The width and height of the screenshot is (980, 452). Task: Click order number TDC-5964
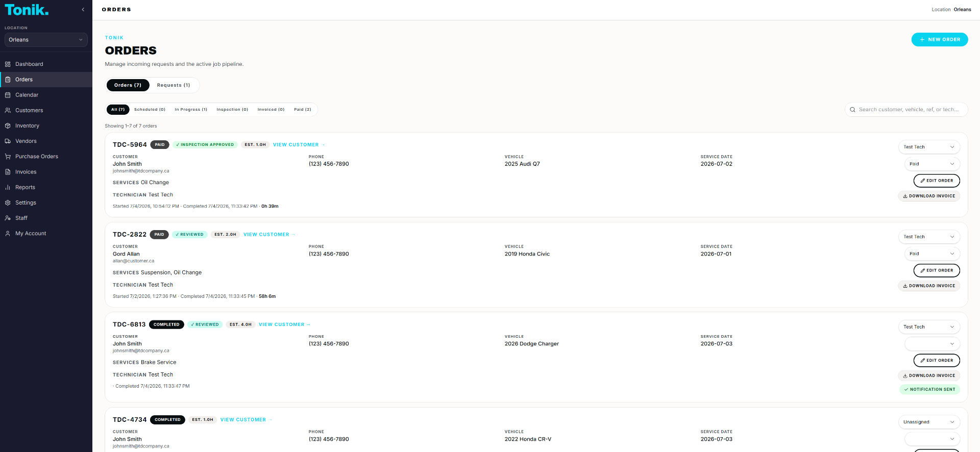click(x=130, y=145)
